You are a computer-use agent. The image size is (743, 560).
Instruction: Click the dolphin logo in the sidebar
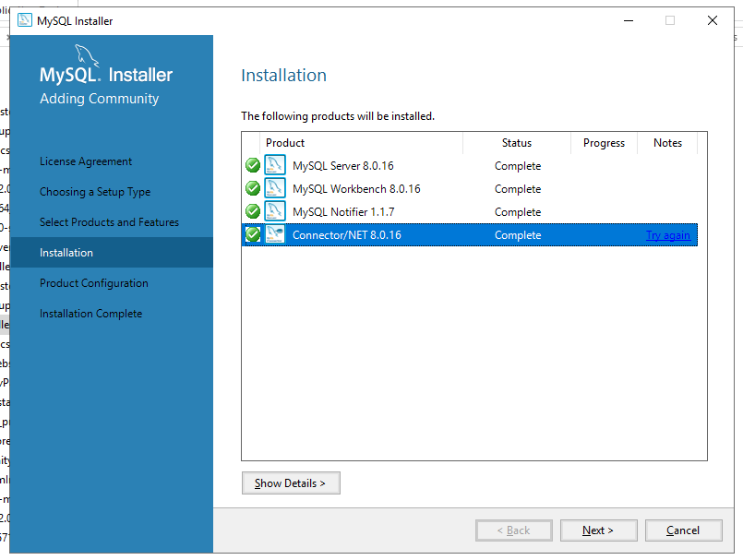pos(87,55)
